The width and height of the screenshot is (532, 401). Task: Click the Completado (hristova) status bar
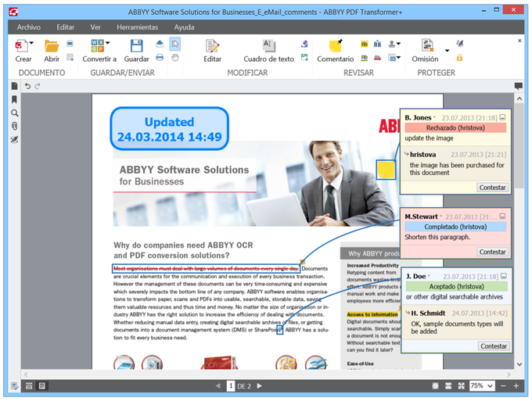pos(455,227)
